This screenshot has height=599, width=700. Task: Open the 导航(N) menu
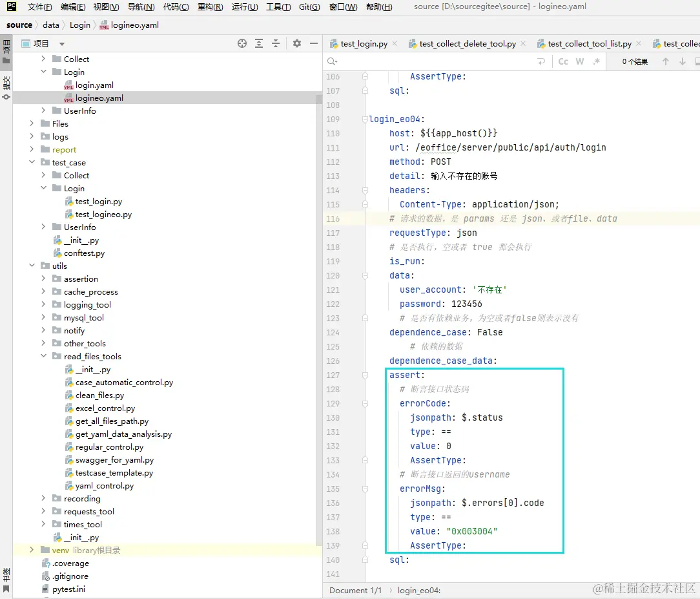[141, 6]
